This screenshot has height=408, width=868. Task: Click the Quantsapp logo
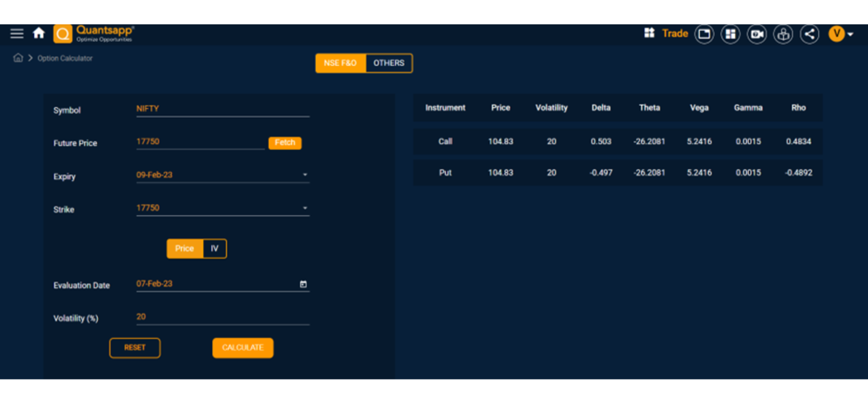pyautogui.click(x=63, y=33)
